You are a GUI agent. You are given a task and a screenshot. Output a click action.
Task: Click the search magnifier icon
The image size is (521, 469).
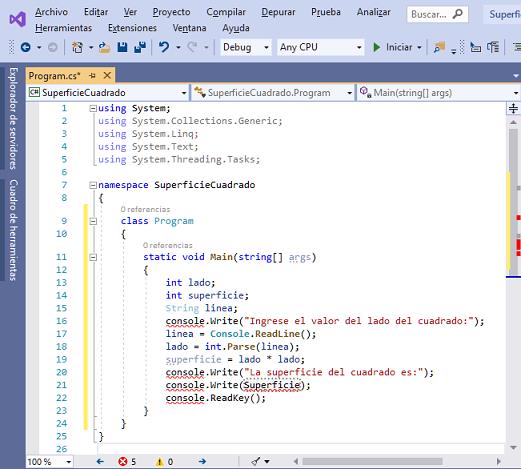click(458, 14)
